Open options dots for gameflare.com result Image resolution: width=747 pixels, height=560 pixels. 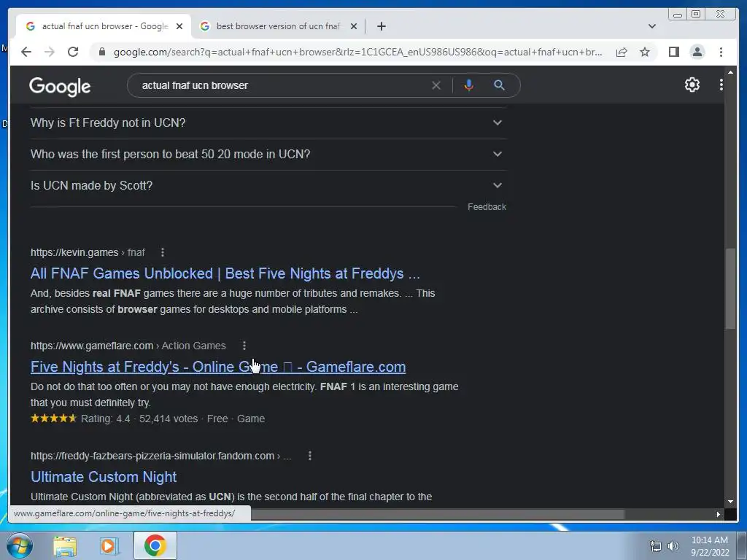click(x=244, y=346)
